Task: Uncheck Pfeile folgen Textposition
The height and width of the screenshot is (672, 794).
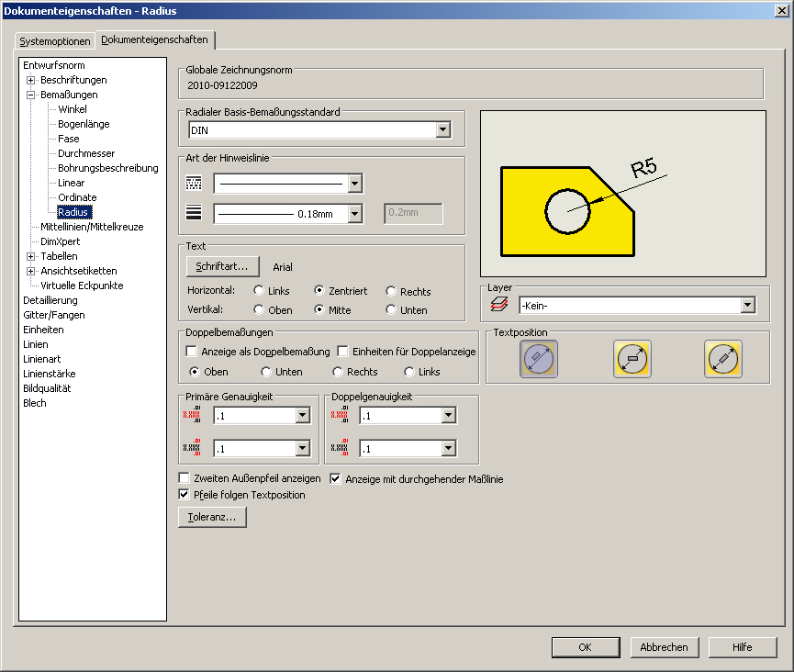Action: point(183,495)
